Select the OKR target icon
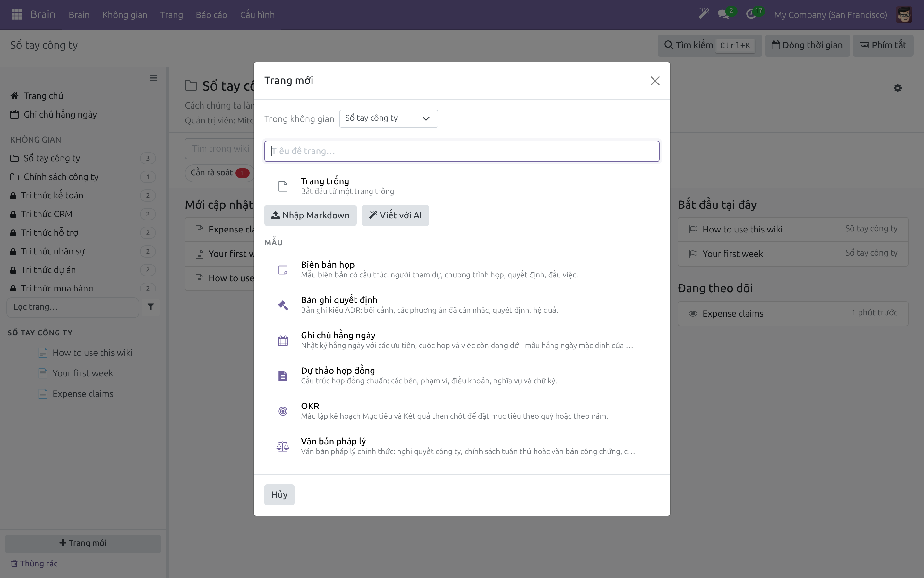The height and width of the screenshot is (578, 924). tap(283, 411)
